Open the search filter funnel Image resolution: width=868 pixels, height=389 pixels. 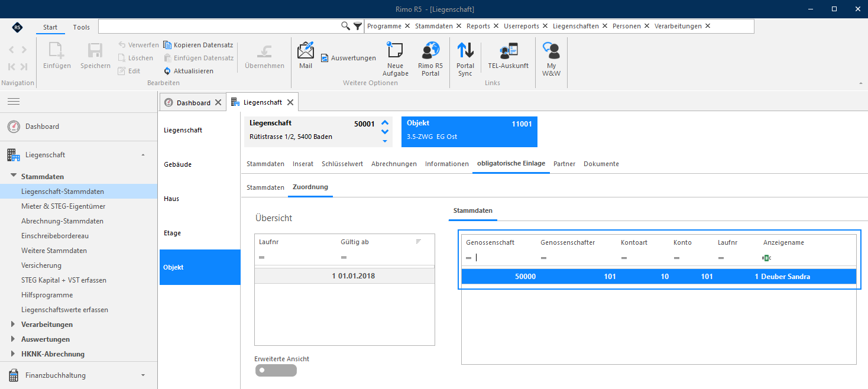point(358,26)
